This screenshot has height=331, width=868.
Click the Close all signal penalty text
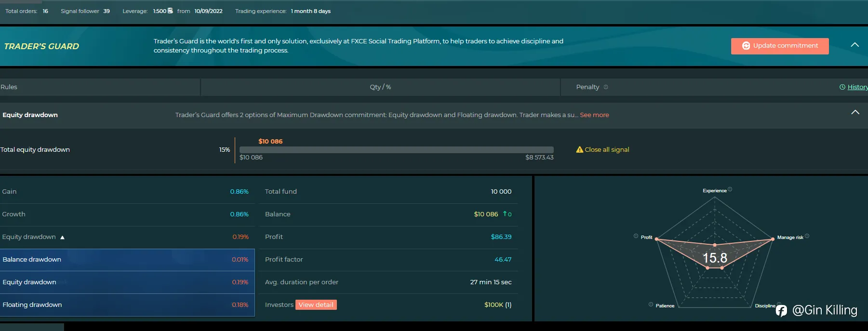[607, 150]
